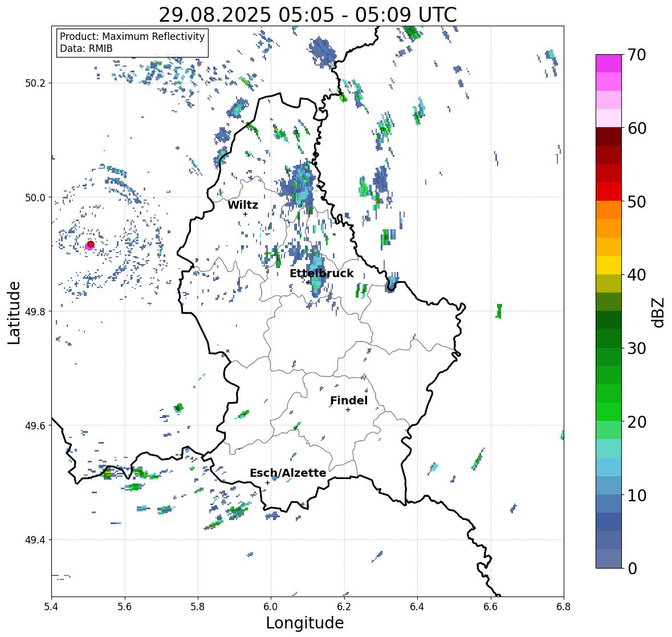Select the Findel station label
This screenshot has height=637, width=672.
pyautogui.click(x=348, y=401)
